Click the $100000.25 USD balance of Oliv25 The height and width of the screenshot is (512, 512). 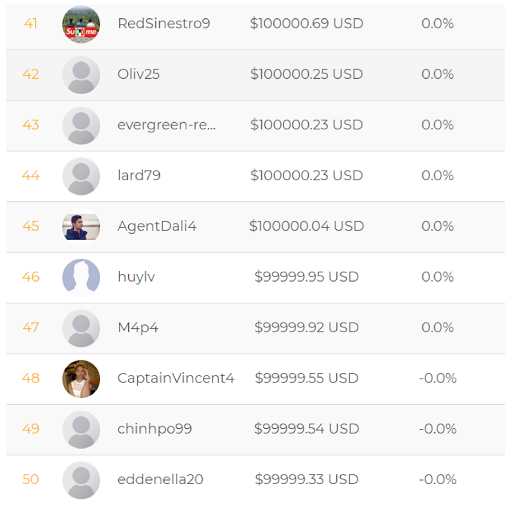click(307, 74)
